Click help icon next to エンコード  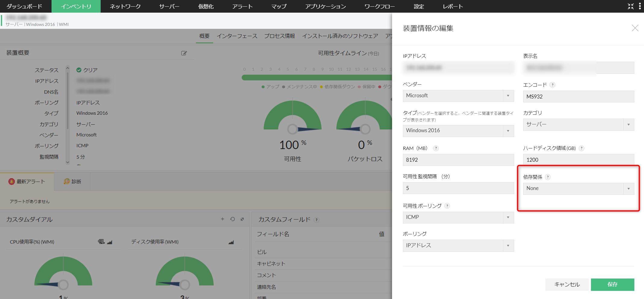(x=552, y=85)
